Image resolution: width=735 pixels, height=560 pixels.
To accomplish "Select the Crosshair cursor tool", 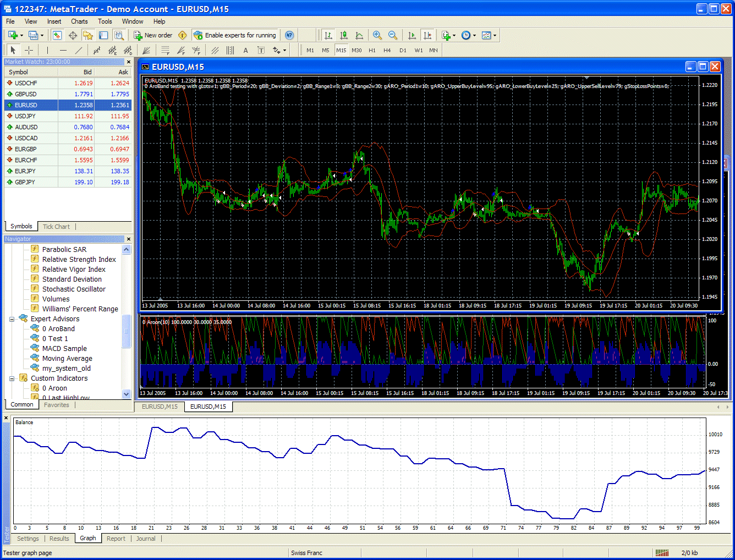I will (x=29, y=50).
